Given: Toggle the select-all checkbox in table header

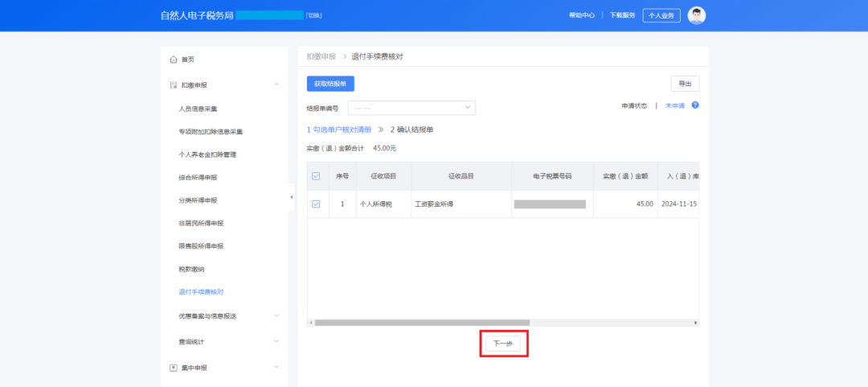Looking at the screenshot, I should coord(316,176).
